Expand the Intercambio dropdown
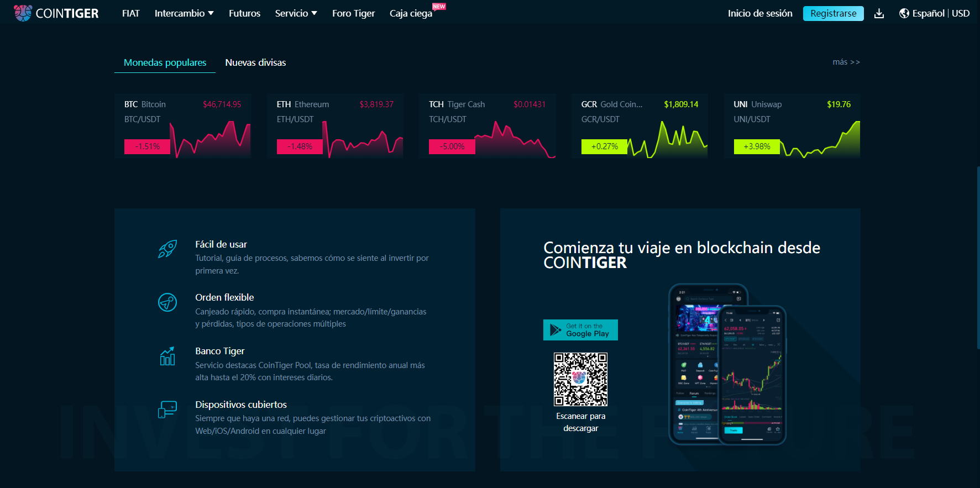Viewport: 980px width, 488px height. (184, 13)
